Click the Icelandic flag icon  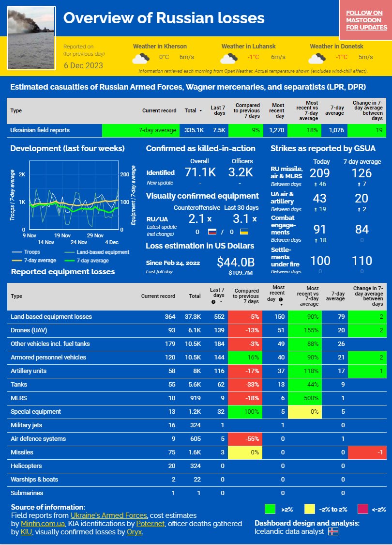point(333,531)
